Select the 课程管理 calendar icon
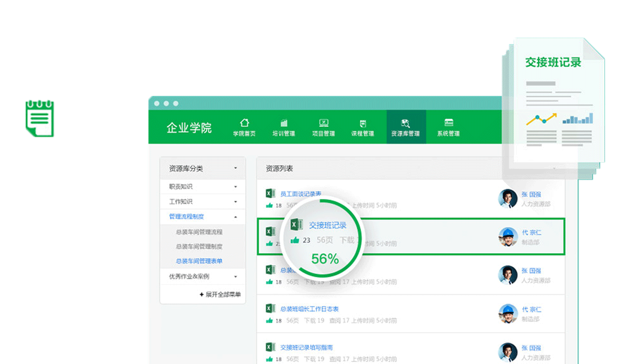Viewport: 619px width, 364px height. click(363, 123)
